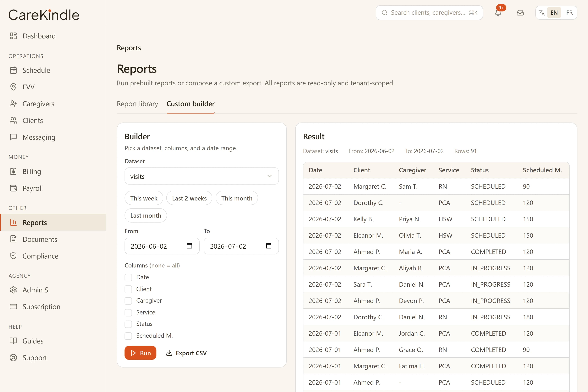The width and height of the screenshot is (588, 392).
Task: Click the Reports breadcrumb
Action: [x=129, y=48]
